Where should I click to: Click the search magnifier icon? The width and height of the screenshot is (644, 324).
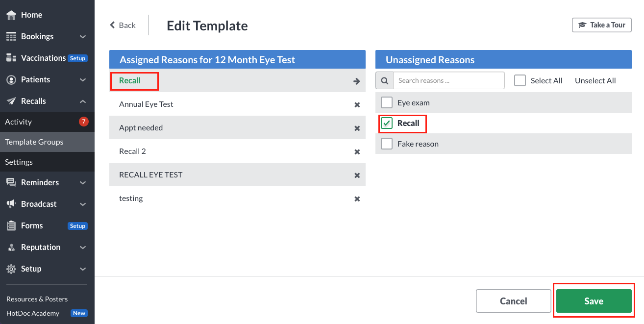(385, 80)
